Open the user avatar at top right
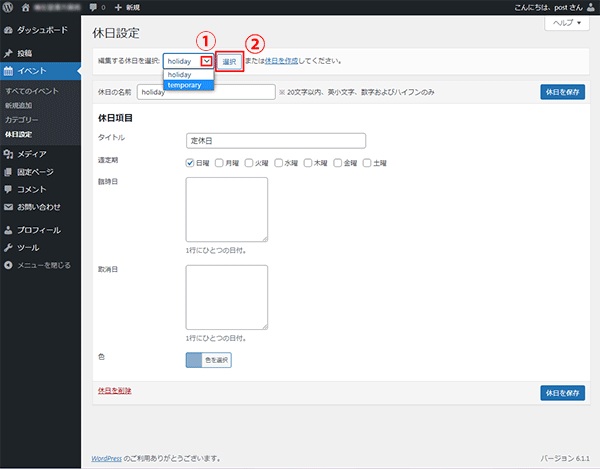Viewport: 600px width, 469px height. (x=591, y=7)
